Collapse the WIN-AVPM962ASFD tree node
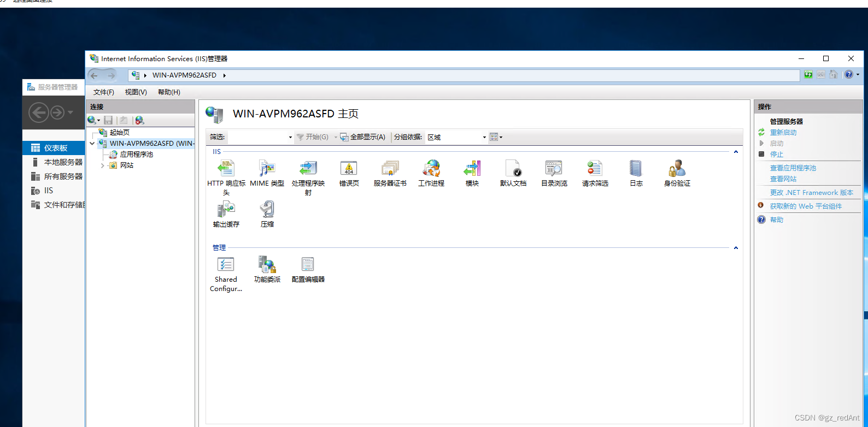 [x=92, y=144]
